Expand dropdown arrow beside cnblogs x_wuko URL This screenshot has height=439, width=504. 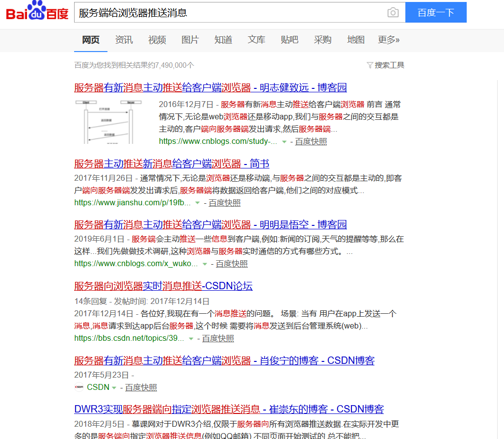[x=205, y=264]
